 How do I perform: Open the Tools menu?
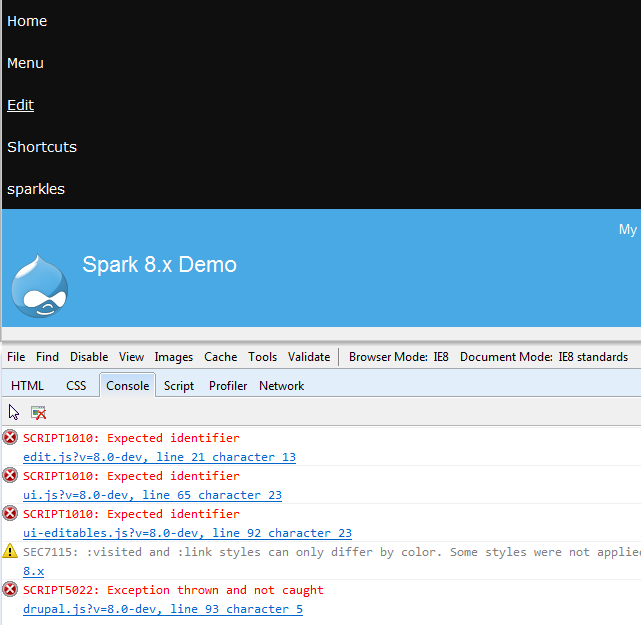(262, 357)
